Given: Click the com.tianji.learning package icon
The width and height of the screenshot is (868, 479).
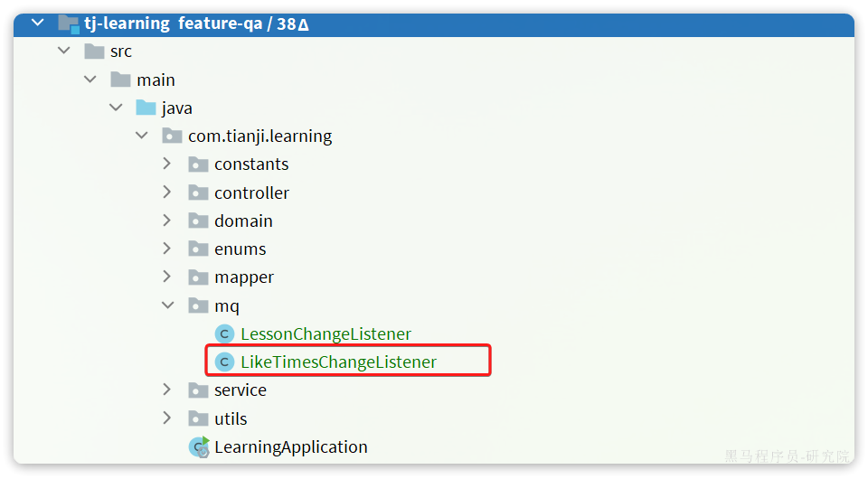Looking at the screenshot, I should tap(172, 136).
